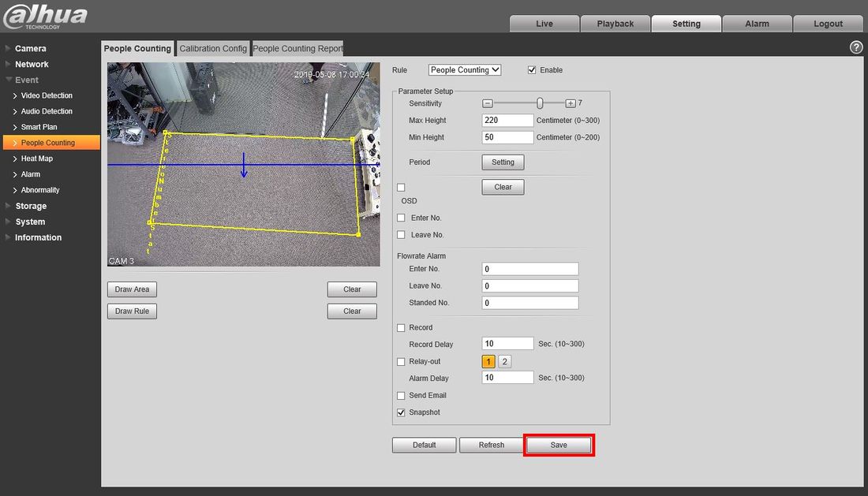The height and width of the screenshot is (496, 868).
Task: Collapse the Event sidebar section
Action: [x=26, y=80]
